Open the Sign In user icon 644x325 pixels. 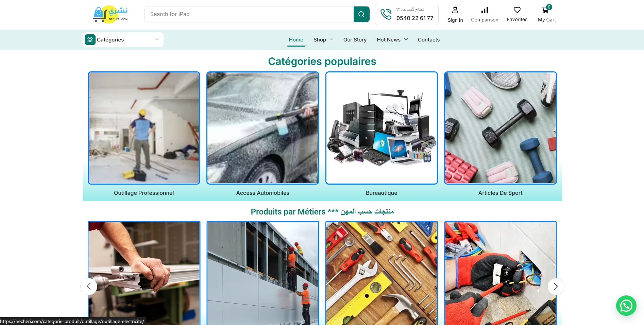point(455,10)
